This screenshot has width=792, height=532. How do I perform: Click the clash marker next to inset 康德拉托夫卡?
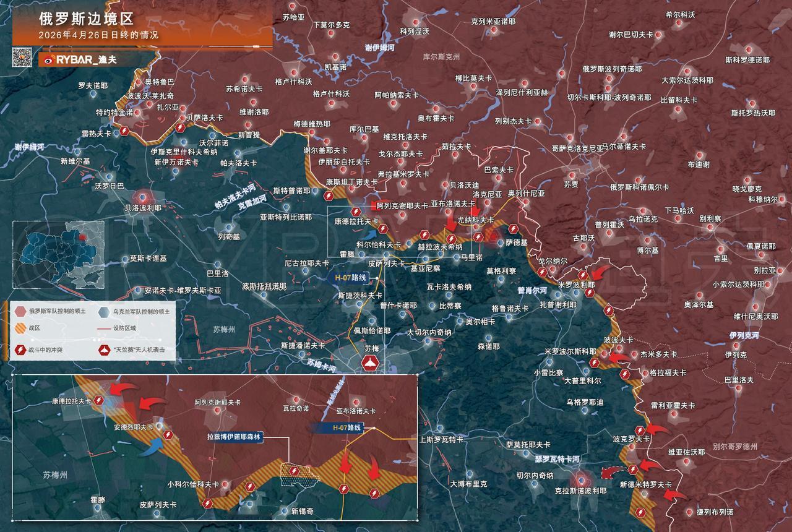pyautogui.click(x=99, y=401)
